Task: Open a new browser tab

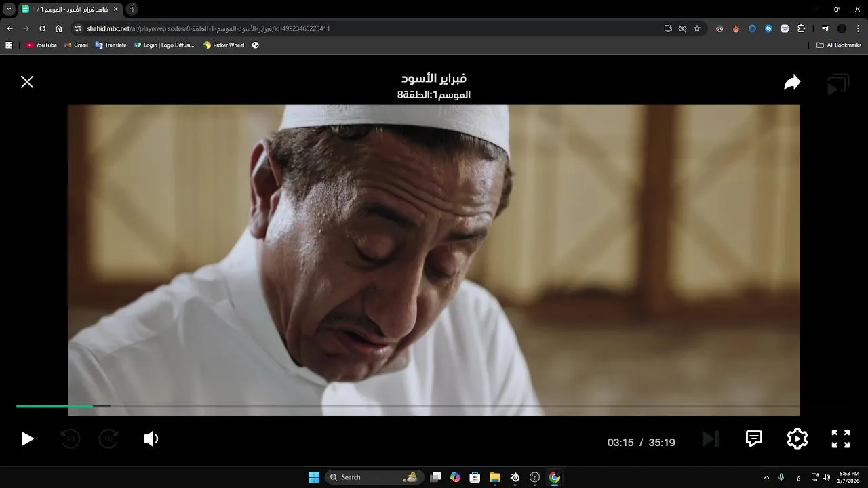Action: click(x=132, y=9)
